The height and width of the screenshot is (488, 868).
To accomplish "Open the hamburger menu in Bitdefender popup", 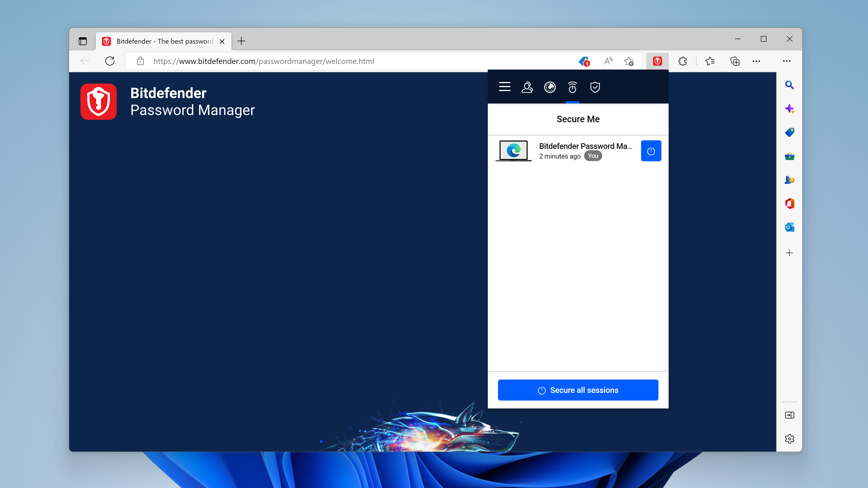I will point(505,87).
